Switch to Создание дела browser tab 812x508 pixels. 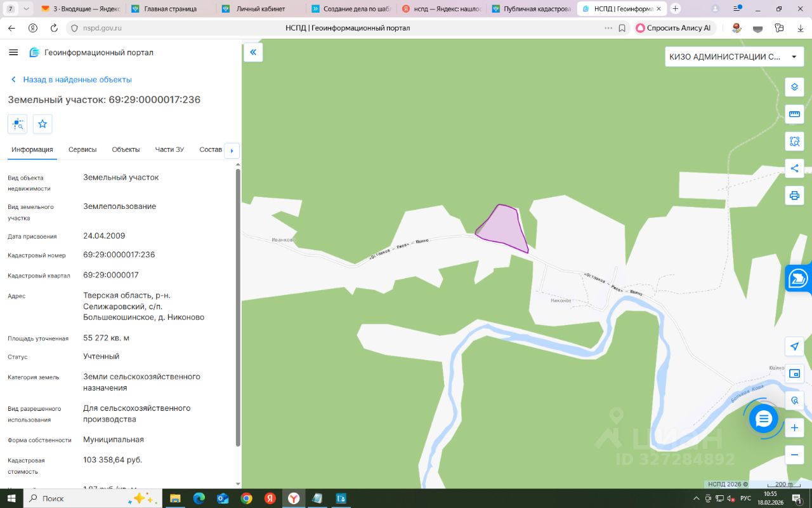coord(351,9)
